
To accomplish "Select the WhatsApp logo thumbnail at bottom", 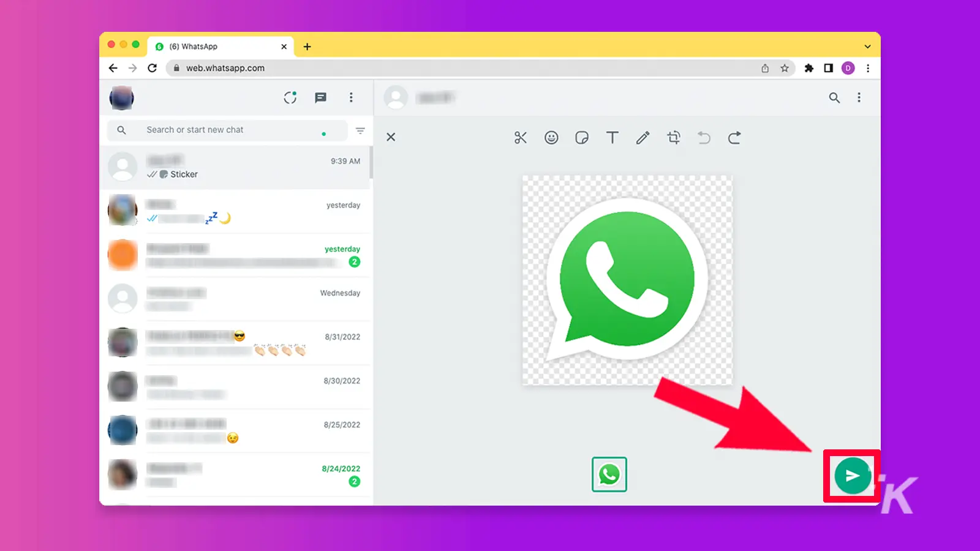I will click(x=609, y=474).
